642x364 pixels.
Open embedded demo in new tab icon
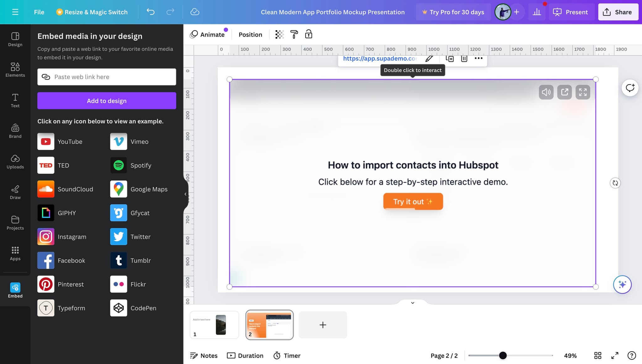[x=565, y=92]
